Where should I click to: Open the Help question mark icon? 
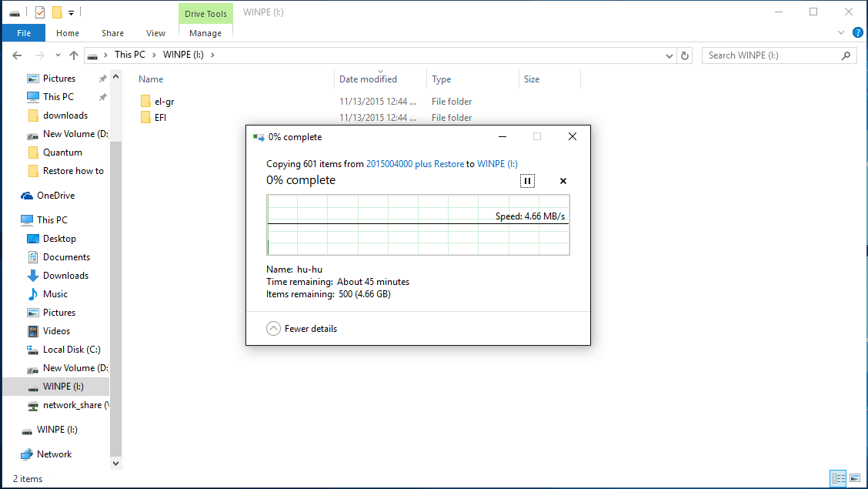point(857,33)
